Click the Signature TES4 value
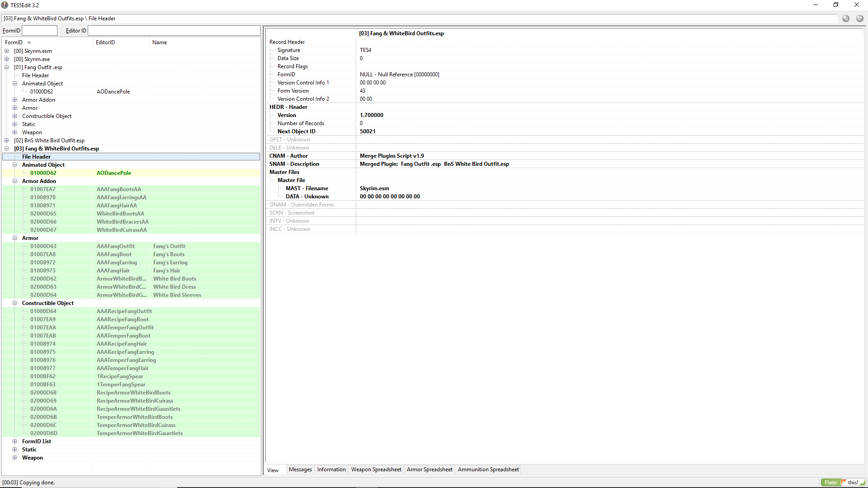Screen dimensions: 868x488 coord(365,50)
